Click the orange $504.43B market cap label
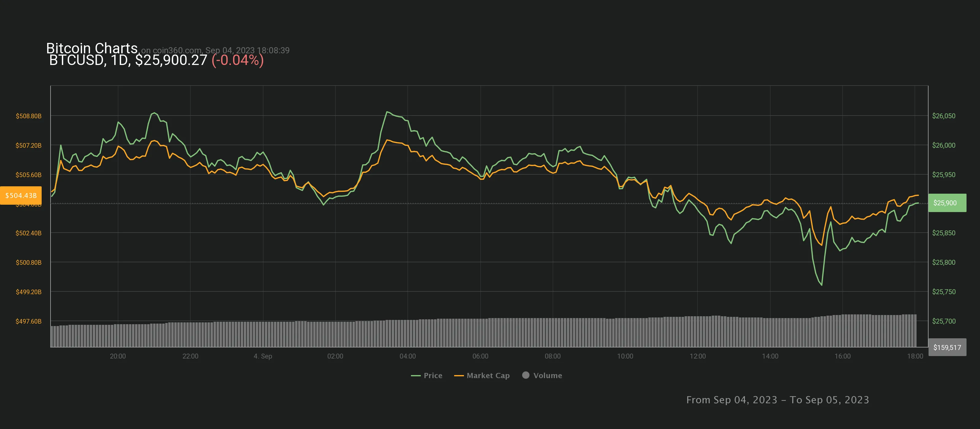 (x=21, y=195)
